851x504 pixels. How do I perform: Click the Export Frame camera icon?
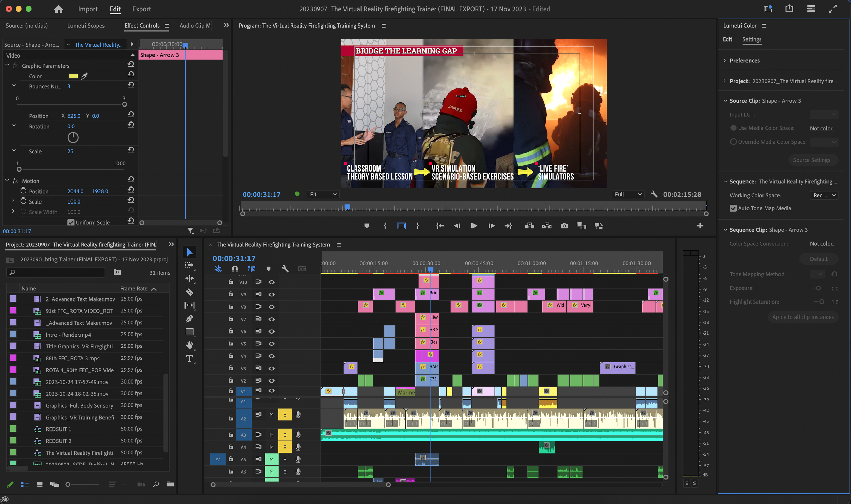(564, 226)
